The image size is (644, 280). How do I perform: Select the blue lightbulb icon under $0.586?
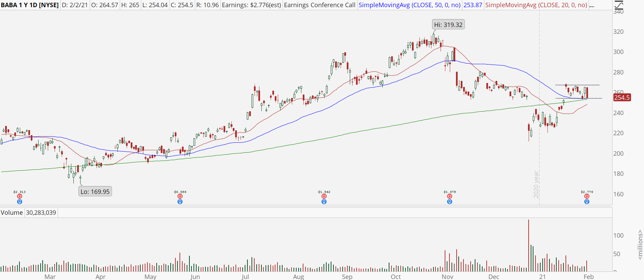pyautogui.click(x=180, y=202)
